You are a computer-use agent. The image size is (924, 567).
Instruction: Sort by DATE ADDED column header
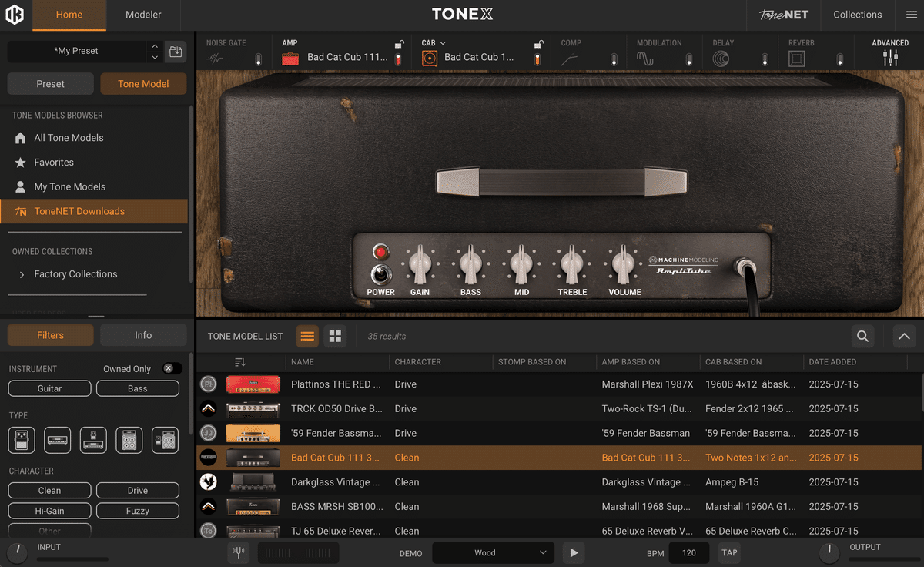(x=832, y=362)
